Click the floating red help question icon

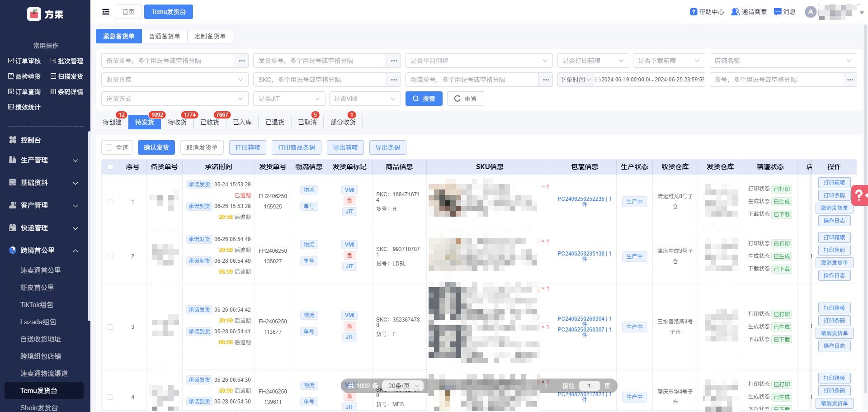(x=859, y=195)
